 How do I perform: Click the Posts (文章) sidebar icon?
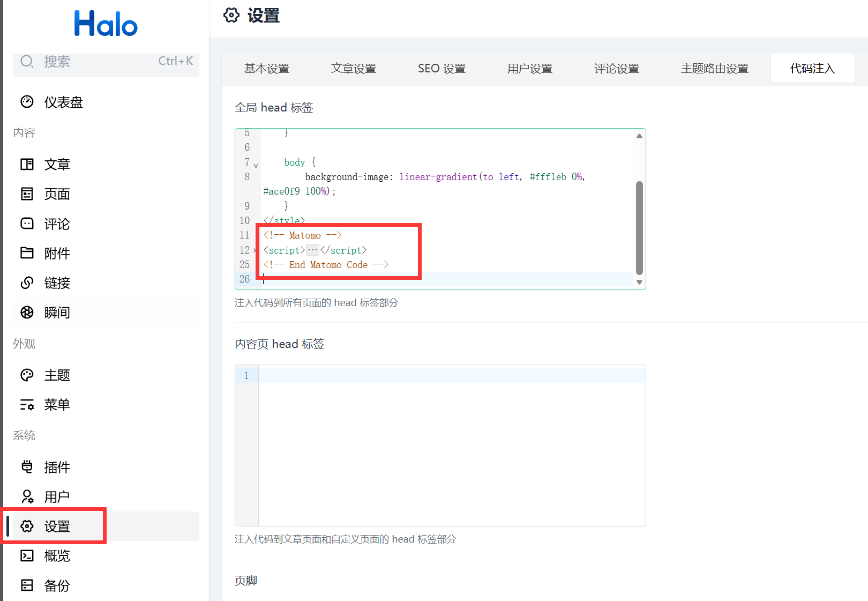(x=27, y=164)
